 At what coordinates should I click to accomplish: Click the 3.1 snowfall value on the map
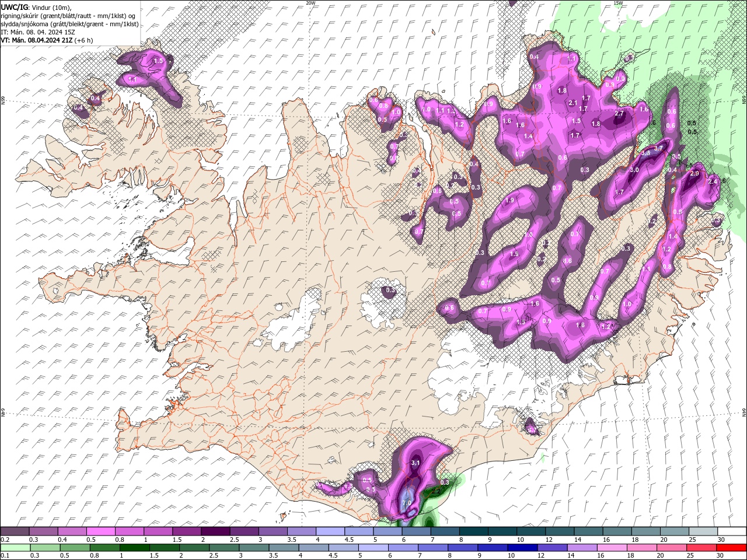(416, 463)
